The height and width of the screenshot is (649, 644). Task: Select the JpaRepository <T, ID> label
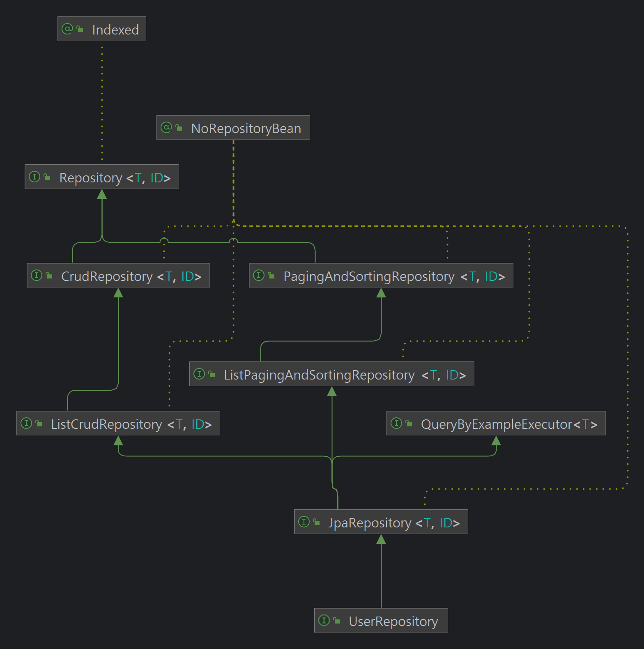click(394, 522)
